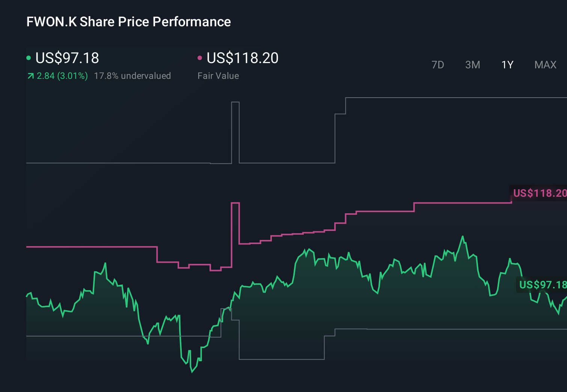Click the US$118.20 pink price badge on chart
The height and width of the screenshot is (392, 567).
[539, 193]
